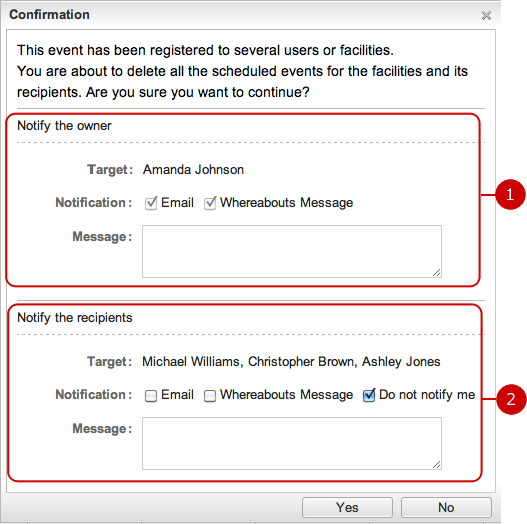
Task: Click the owner Message text area
Action: (292, 251)
